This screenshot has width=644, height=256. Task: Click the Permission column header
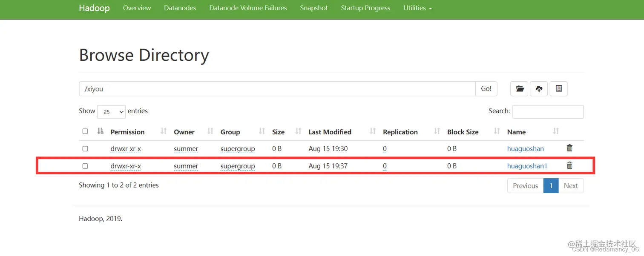point(127,132)
